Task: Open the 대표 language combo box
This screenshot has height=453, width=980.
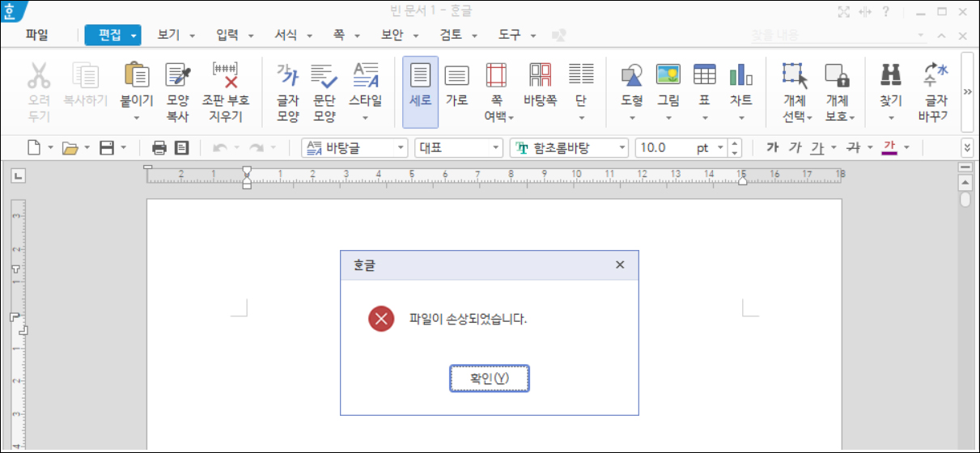Action: click(x=459, y=148)
